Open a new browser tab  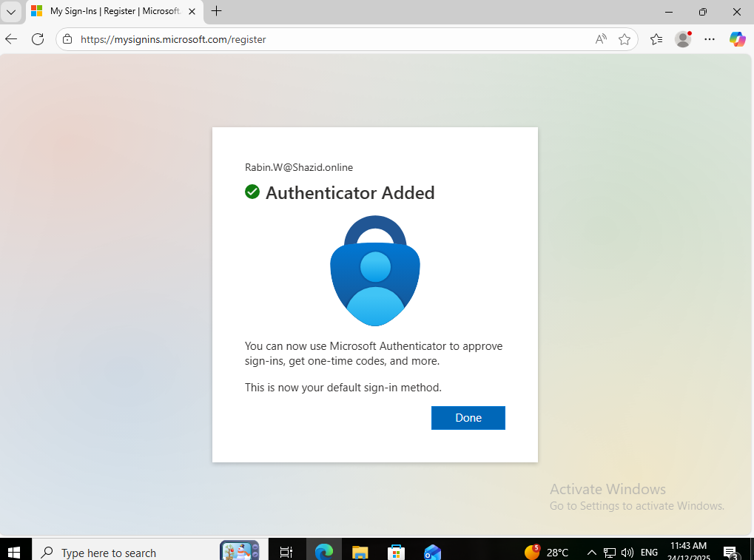pyautogui.click(x=216, y=11)
